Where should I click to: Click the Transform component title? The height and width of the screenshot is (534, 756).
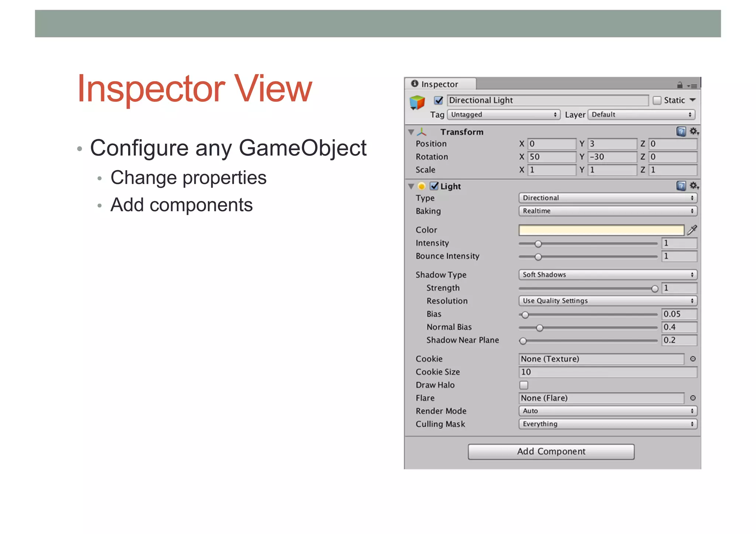(x=462, y=132)
